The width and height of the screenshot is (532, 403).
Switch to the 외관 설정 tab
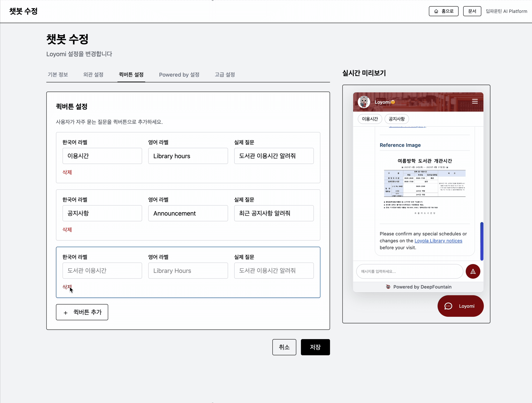coord(93,74)
